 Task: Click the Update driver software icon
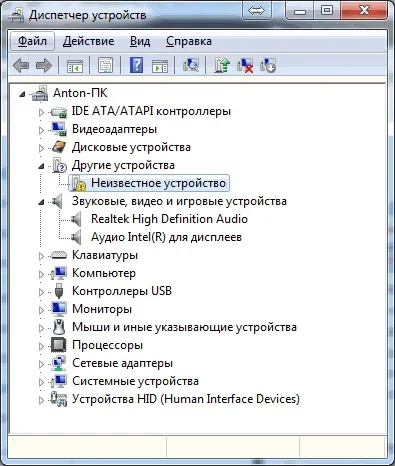click(222, 65)
